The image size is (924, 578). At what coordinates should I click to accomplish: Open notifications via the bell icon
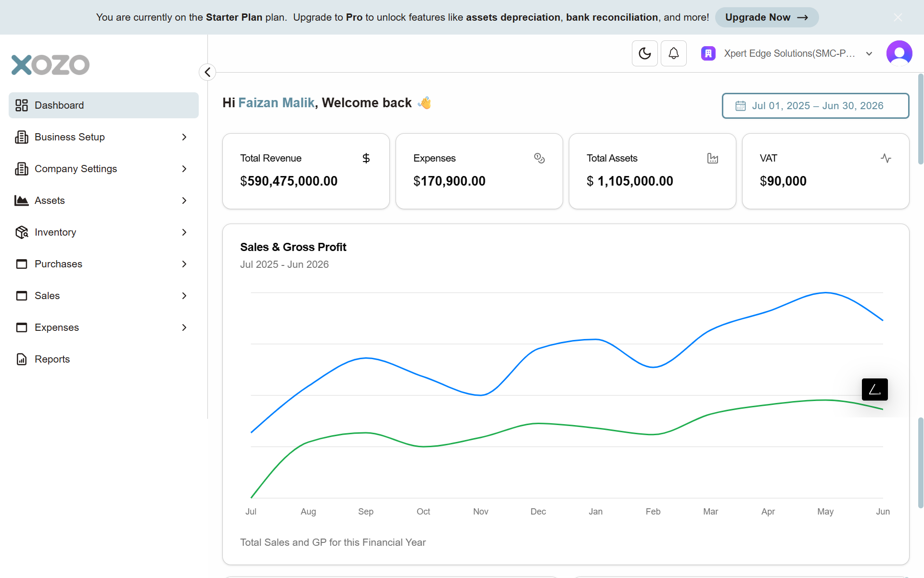(673, 53)
